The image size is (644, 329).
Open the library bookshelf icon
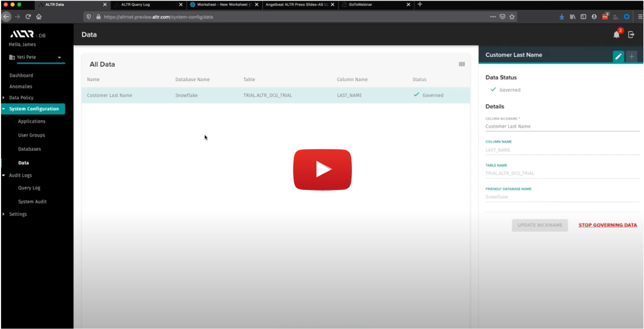click(573, 17)
